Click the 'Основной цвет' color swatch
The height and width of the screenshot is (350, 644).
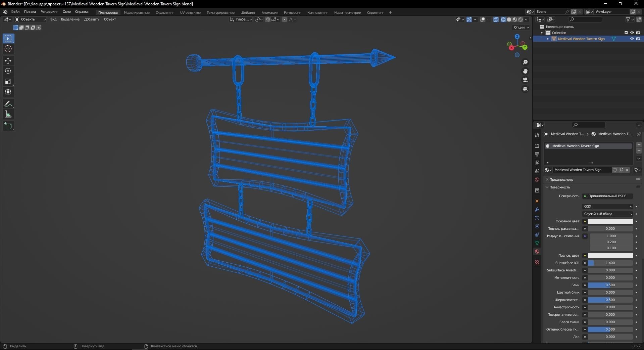coord(610,221)
